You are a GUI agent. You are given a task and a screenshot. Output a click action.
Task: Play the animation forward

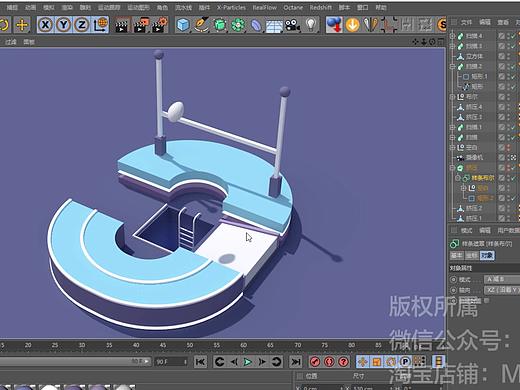tap(248, 362)
